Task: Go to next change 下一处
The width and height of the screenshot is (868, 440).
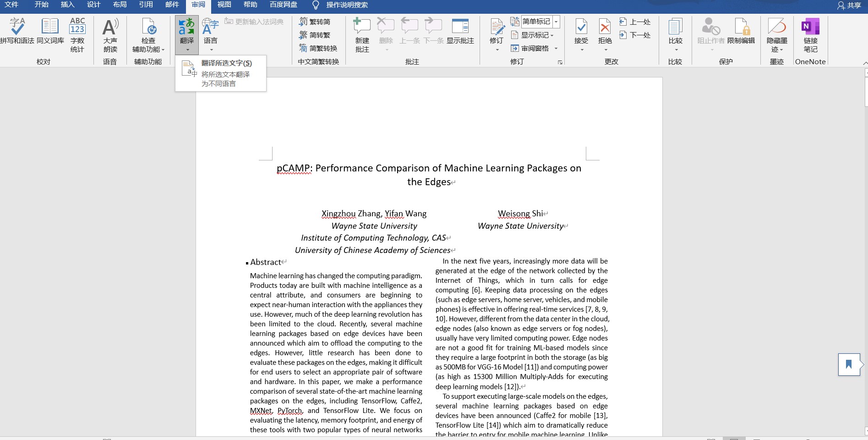Action: [x=635, y=35]
